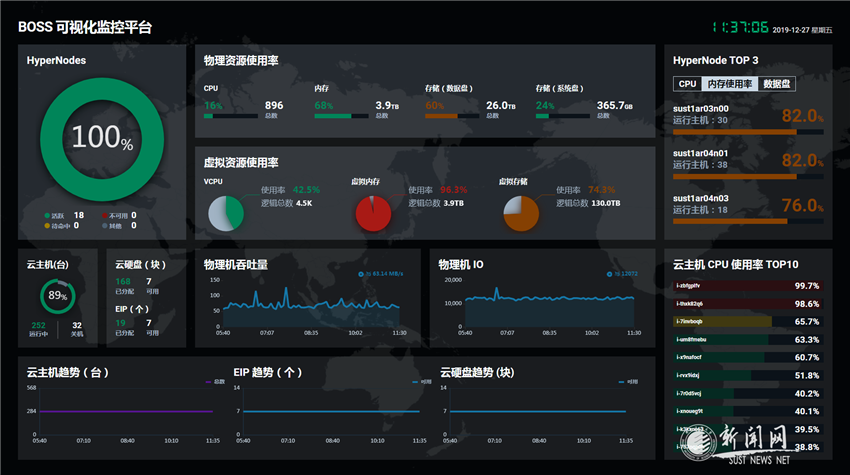The height and width of the screenshot is (475, 850).
Task: Click the VCPU usage pie chart
Action: 226,210
